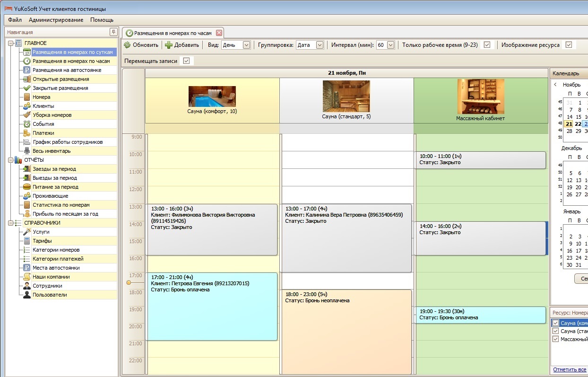This screenshot has width=588, height=377.
Task: Click the Сотрудники person icon
Action: coord(27,286)
